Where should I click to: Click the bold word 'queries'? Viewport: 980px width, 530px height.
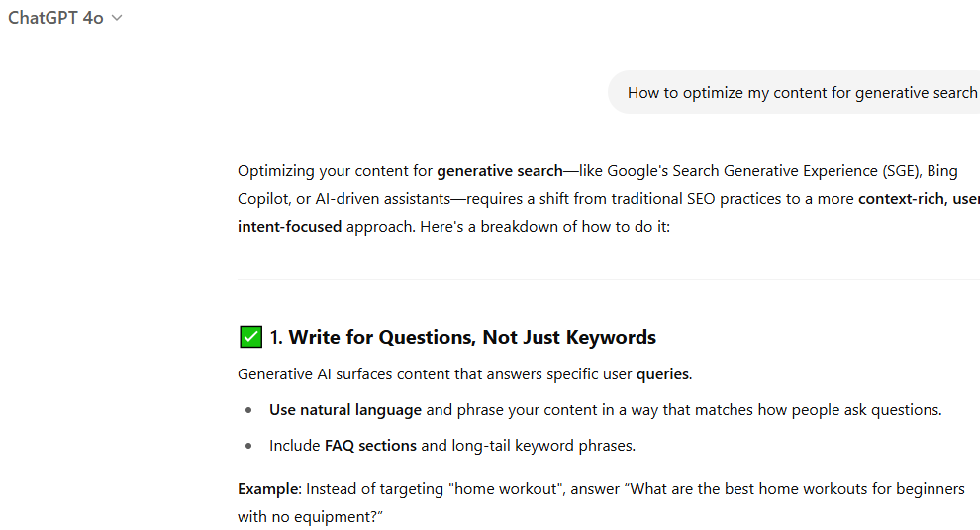pyautogui.click(x=662, y=374)
